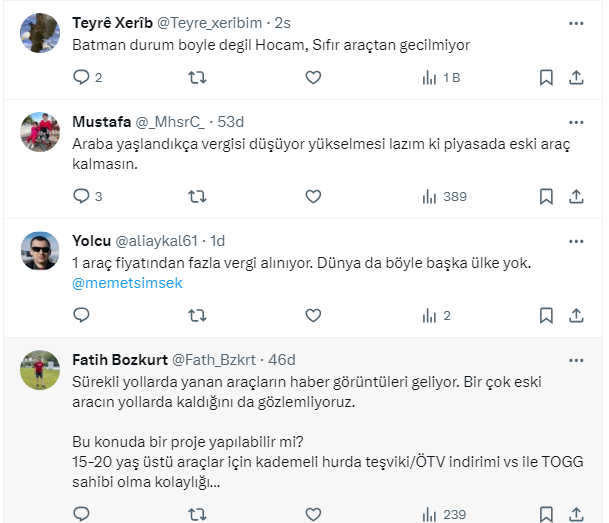Open more options on Fatih Bozkurt's tweet
Viewport: 609px width, 523px height.
pos(576,359)
